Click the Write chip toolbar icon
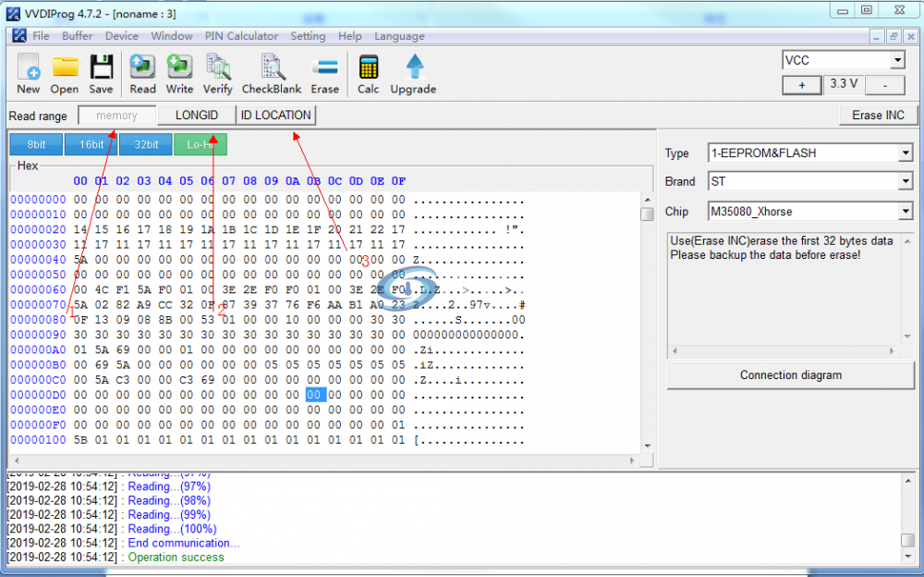The width and height of the screenshot is (924, 577). point(180,74)
